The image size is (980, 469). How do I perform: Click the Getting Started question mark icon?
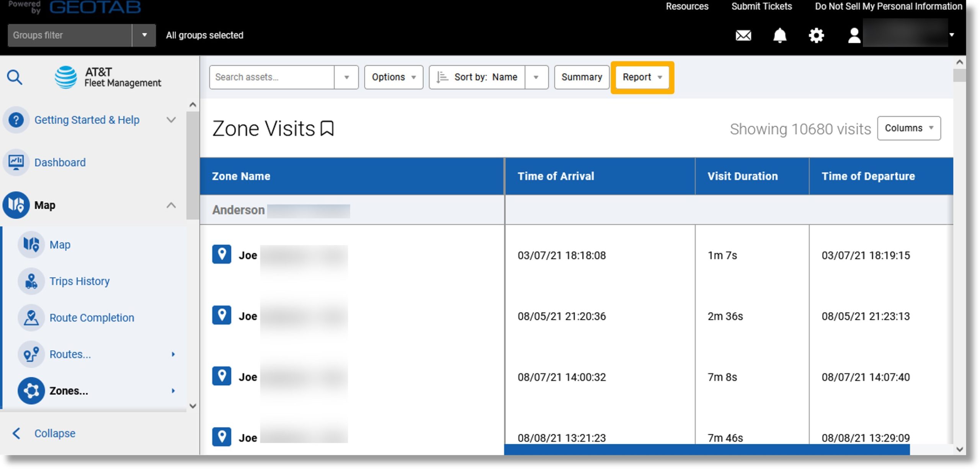[16, 120]
